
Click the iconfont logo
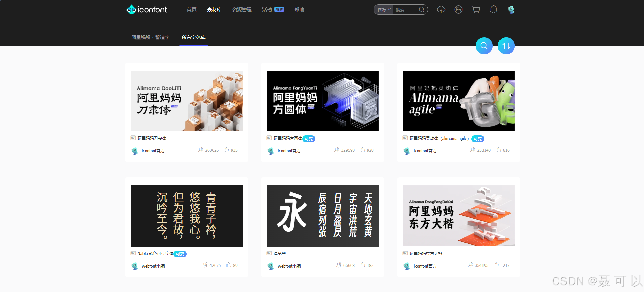tap(147, 10)
